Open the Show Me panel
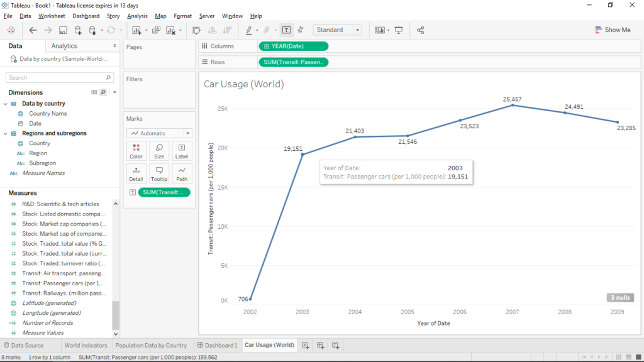644x362 pixels. [613, 30]
